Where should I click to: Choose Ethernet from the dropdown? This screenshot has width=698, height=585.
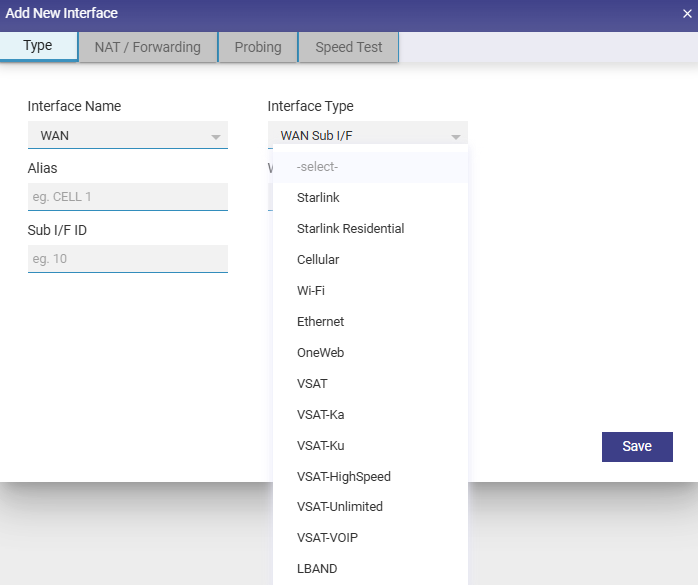[x=320, y=322]
